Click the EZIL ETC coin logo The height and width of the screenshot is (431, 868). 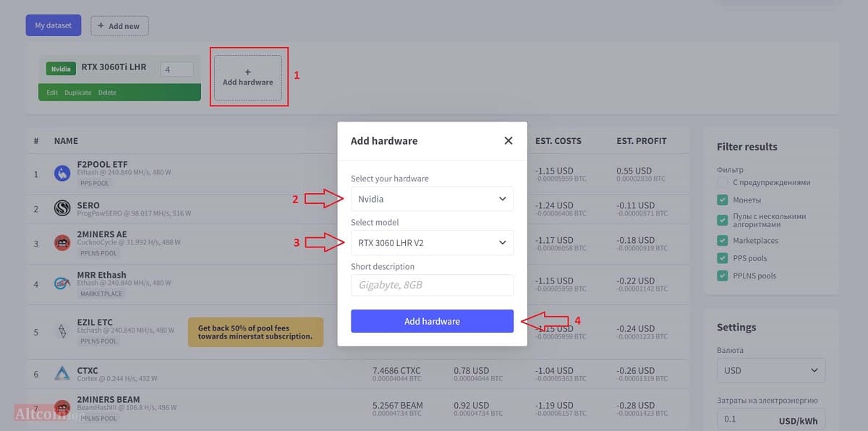62,332
